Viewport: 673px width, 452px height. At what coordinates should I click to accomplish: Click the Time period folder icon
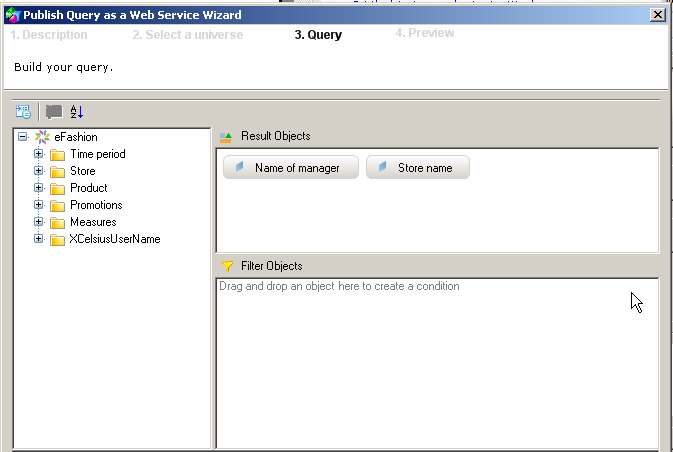click(57, 155)
